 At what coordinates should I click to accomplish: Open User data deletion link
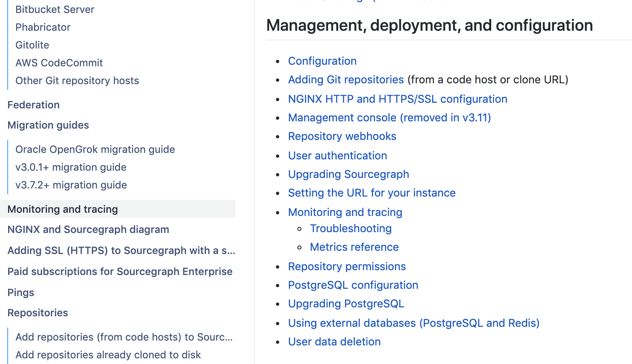point(335,342)
